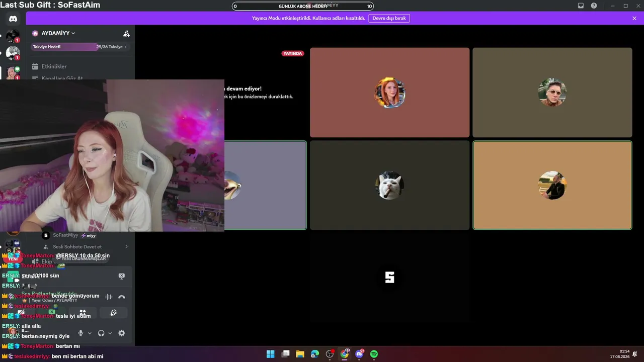Switch to Discord taskbar icon
Viewport: 644px width, 362px height.
click(359, 354)
